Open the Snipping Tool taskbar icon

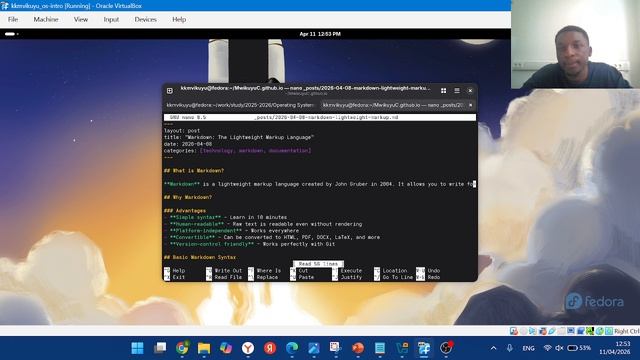tap(336, 348)
